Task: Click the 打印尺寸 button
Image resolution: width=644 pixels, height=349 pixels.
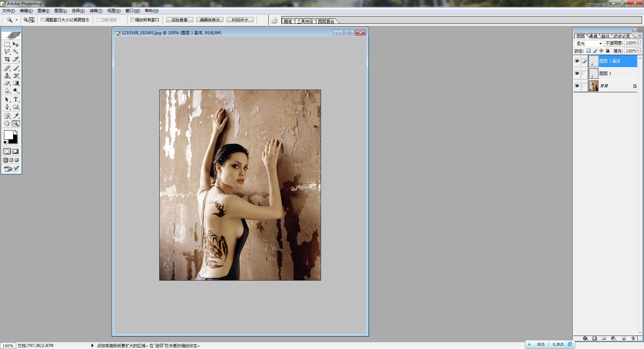Action: (240, 20)
